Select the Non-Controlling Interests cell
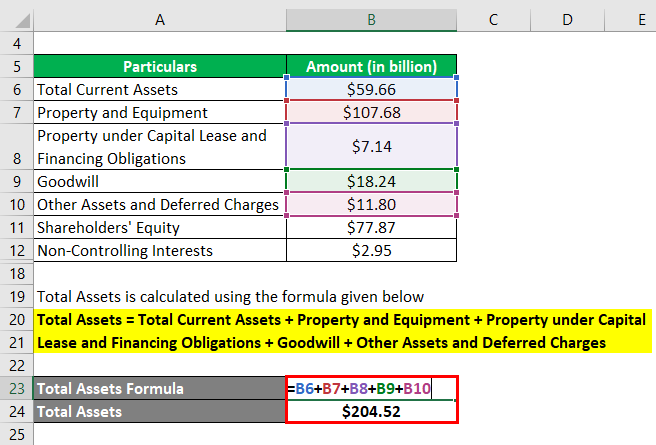 [x=160, y=251]
